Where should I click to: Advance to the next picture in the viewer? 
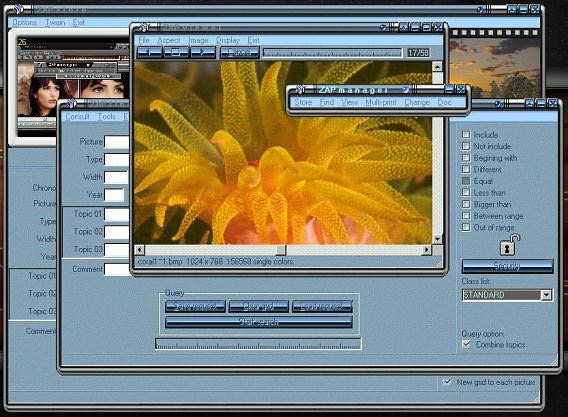[x=203, y=52]
